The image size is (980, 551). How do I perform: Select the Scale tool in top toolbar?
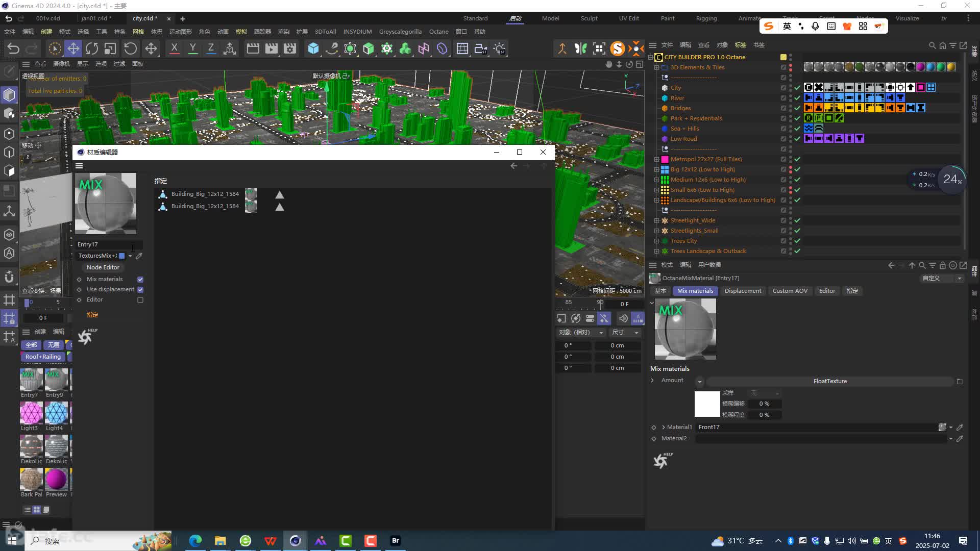tap(110, 48)
